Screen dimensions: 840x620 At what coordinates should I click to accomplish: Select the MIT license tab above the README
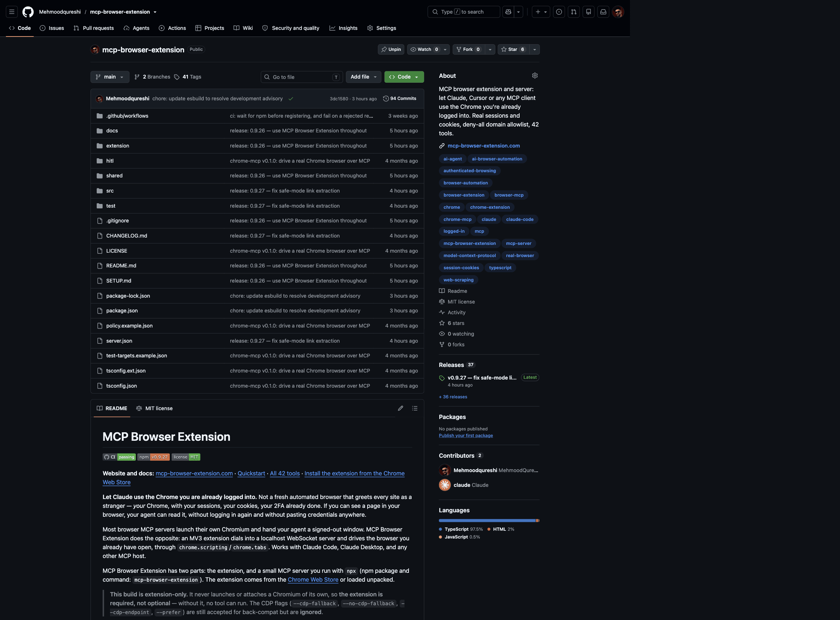click(154, 408)
